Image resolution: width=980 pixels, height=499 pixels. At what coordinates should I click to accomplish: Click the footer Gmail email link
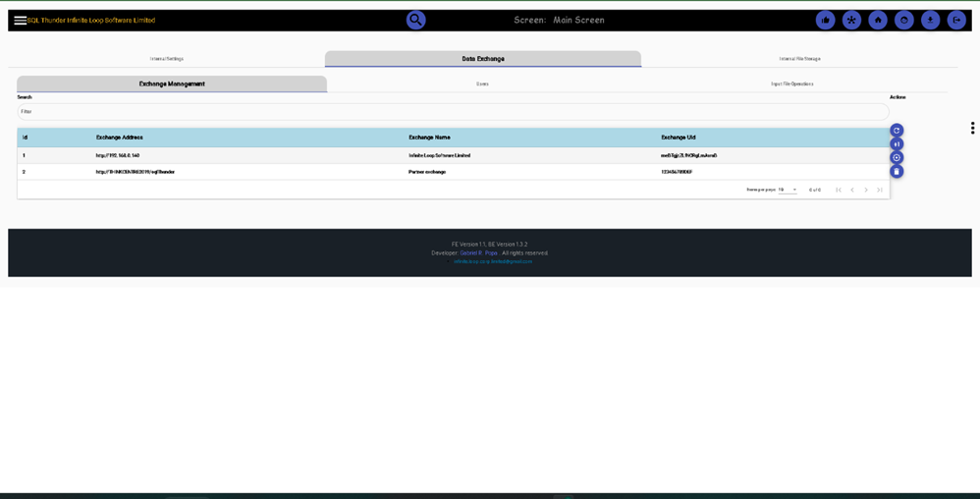click(493, 261)
